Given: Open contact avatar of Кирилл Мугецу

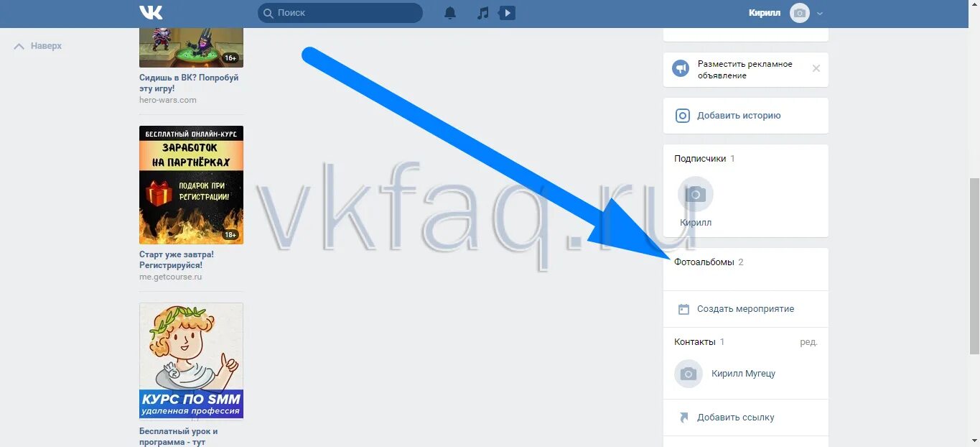Looking at the screenshot, I should [689, 374].
